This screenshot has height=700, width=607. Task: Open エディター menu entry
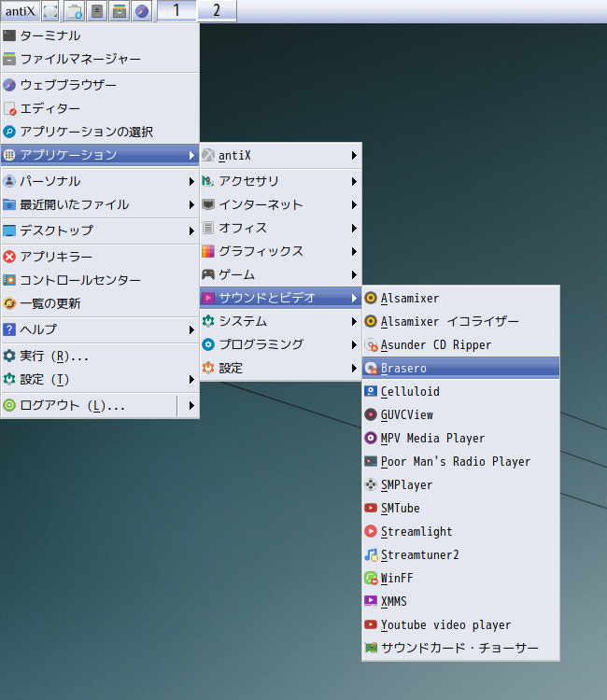click(x=100, y=108)
